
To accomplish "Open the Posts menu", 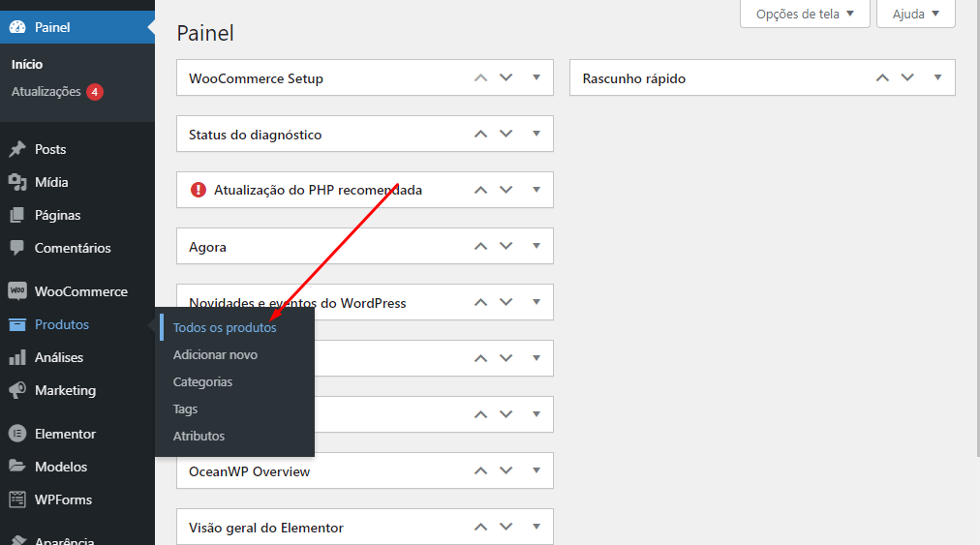I will pos(50,149).
